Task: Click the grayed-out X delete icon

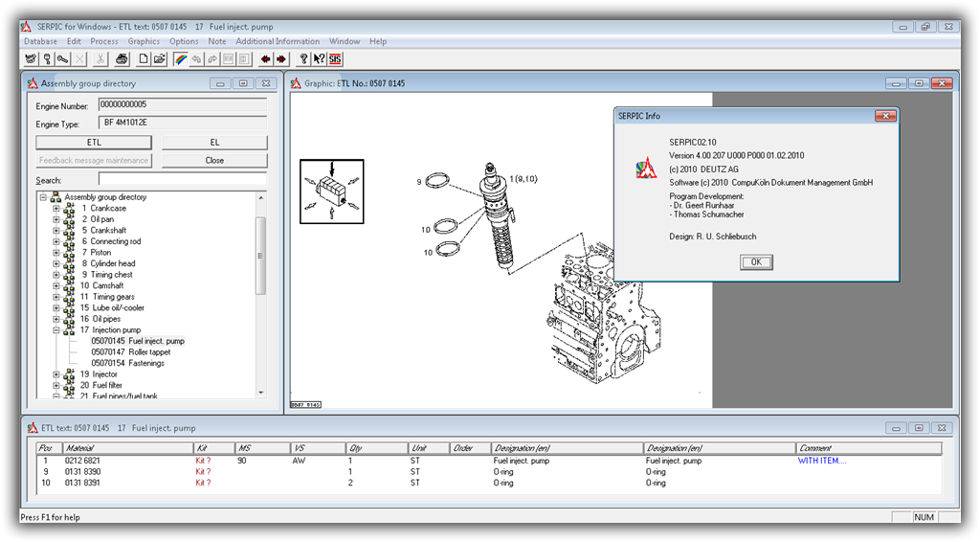Action: click(x=80, y=59)
